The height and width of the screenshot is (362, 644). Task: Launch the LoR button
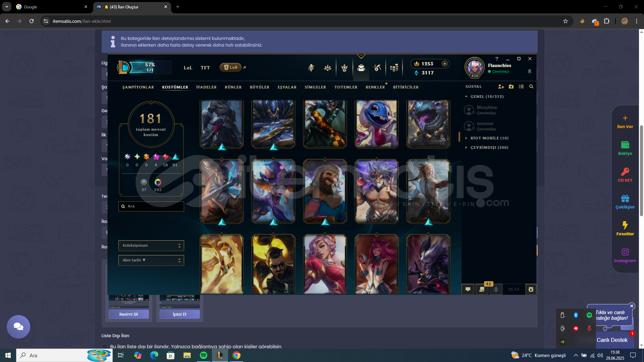click(231, 67)
